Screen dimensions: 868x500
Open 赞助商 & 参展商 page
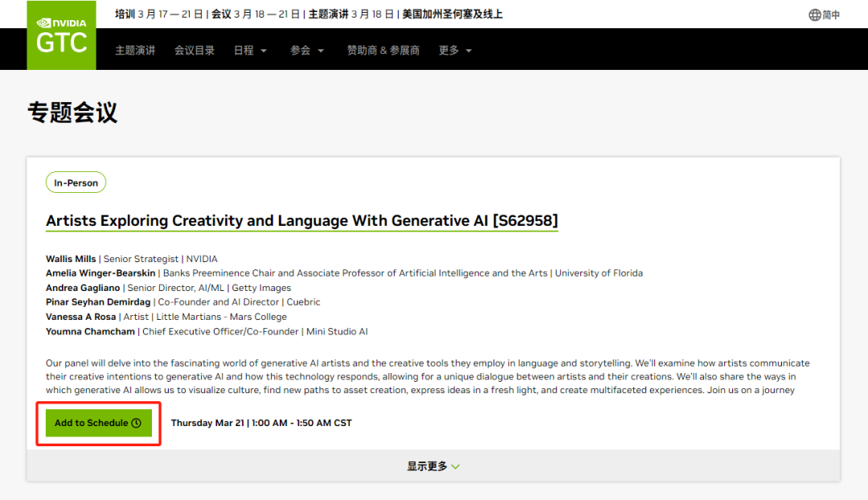[383, 51]
